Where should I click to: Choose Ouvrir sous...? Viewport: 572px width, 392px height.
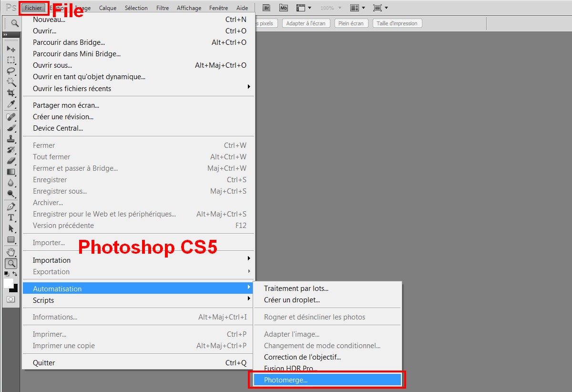pyautogui.click(x=139, y=65)
